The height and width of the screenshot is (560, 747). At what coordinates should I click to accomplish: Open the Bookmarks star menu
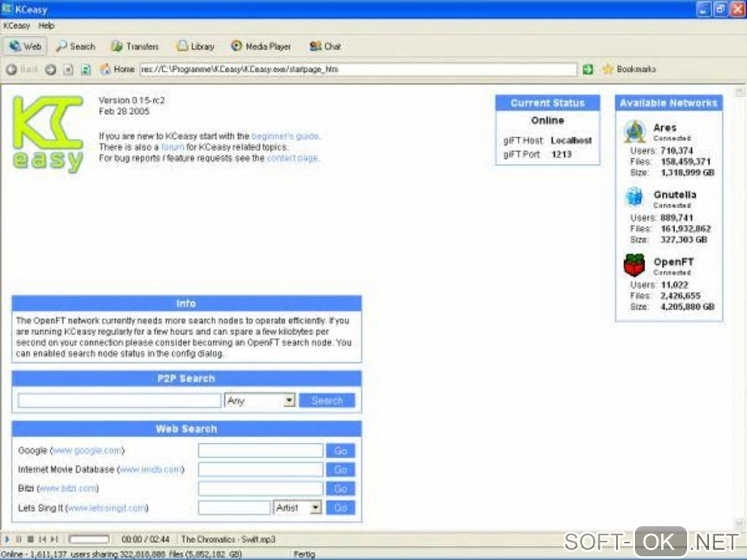tap(629, 70)
